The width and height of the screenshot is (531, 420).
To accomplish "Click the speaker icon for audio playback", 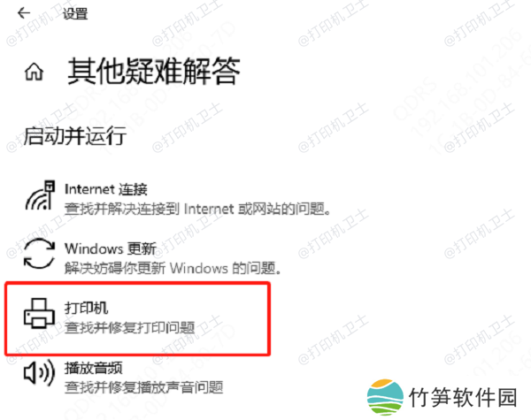I will (39, 372).
